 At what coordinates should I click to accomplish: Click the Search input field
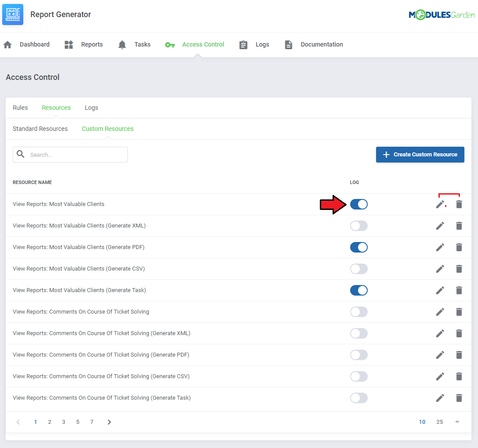[x=70, y=155]
